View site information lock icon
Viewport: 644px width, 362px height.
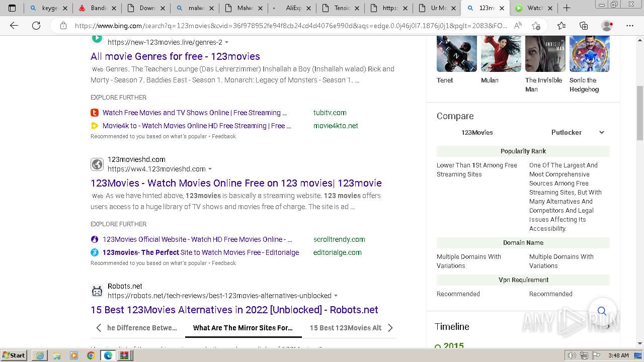pos(63,26)
